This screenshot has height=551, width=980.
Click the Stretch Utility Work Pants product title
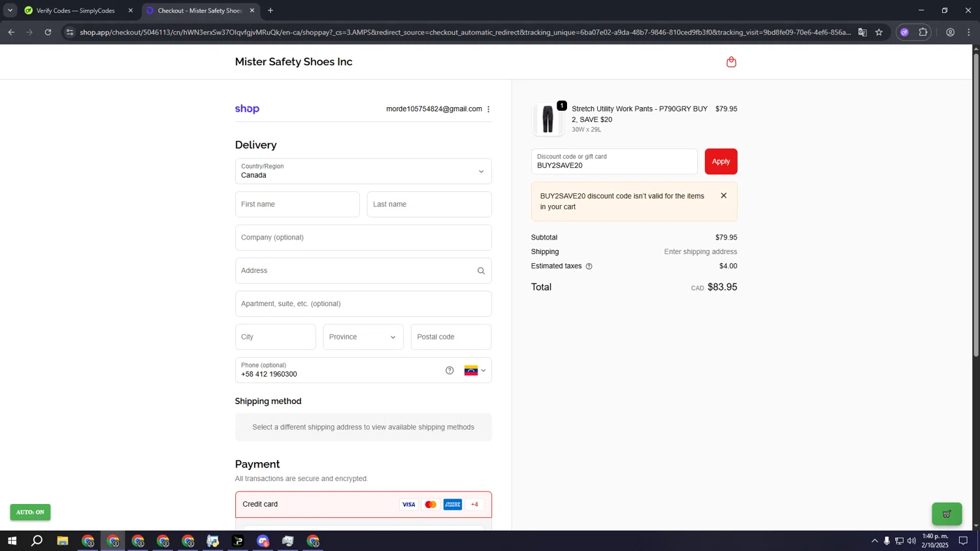click(x=640, y=114)
